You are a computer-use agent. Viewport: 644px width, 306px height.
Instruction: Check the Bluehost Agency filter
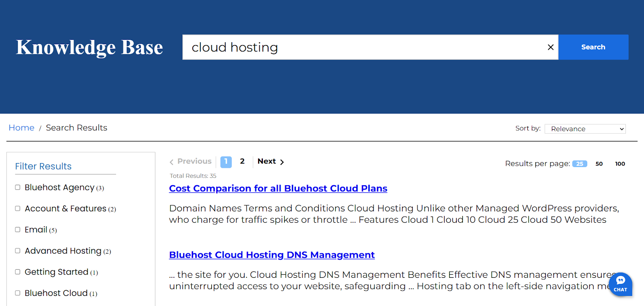point(18,187)
